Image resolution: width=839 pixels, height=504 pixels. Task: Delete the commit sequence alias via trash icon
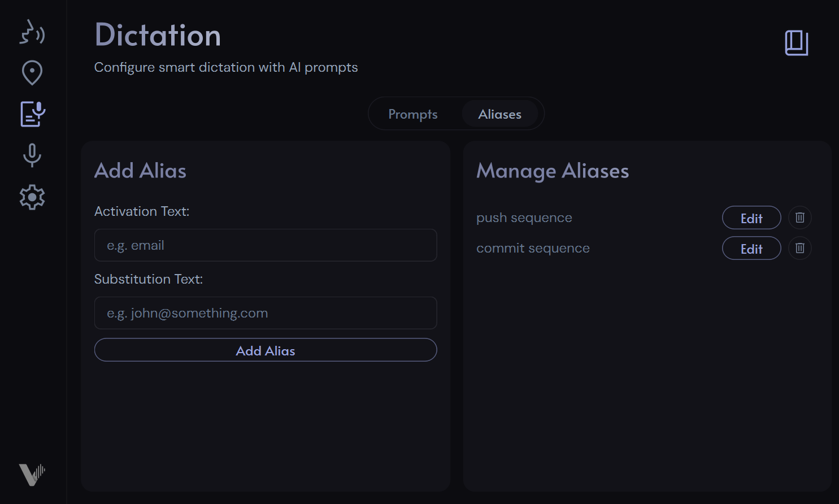tap(799, 248)
